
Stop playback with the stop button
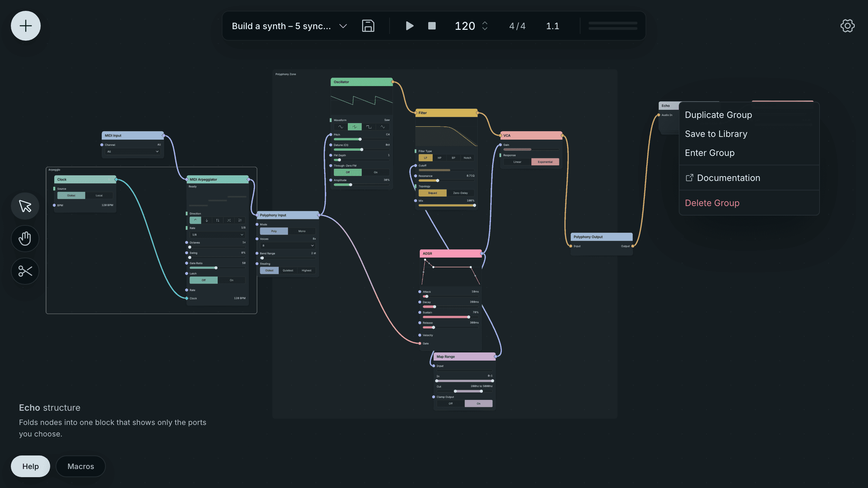click(x=432, y=26)
